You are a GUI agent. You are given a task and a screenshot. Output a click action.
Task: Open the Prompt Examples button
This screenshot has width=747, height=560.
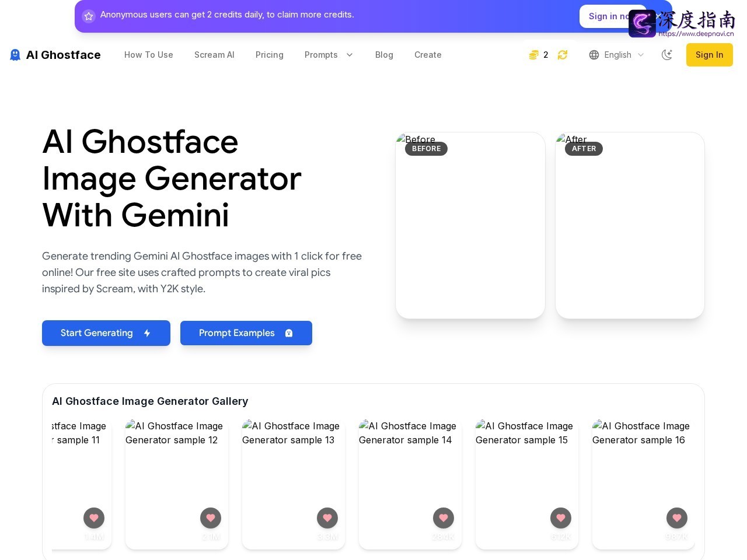point(246,333)
